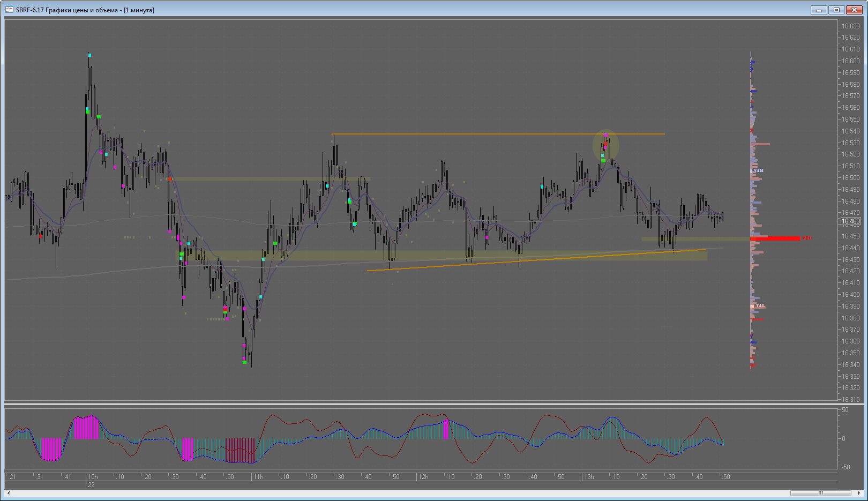
Task: Click the VAL label on volume profile
Action: point(760,305)
